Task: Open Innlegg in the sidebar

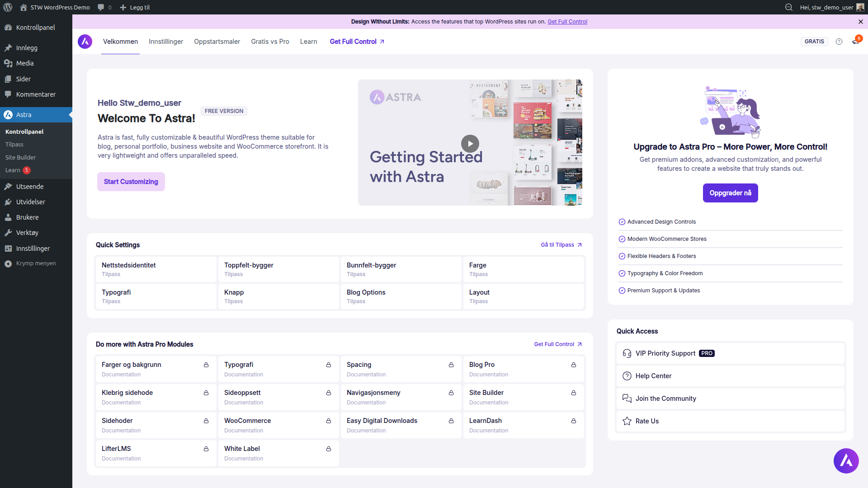Action: click(36, 48)
